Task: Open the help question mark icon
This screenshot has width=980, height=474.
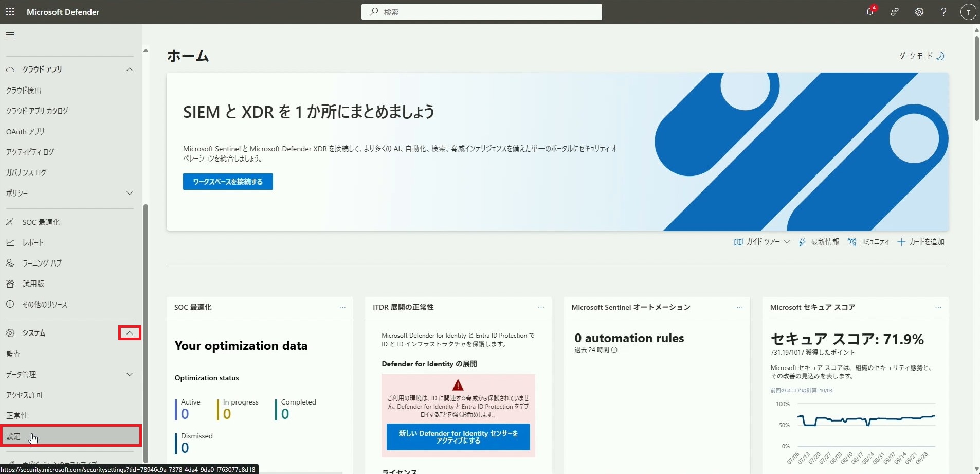Action: [x=943, y=12]
